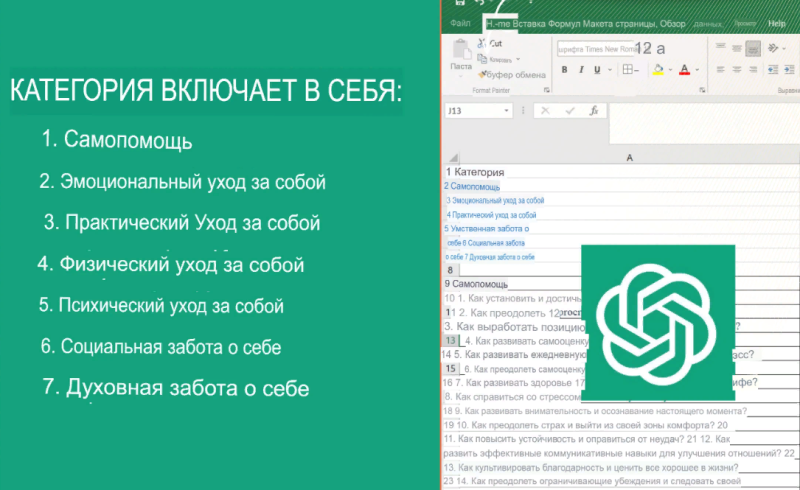Click row 9 cell Самопомощь
This screenshot has width=800, height=490.
tap(480, 284)
